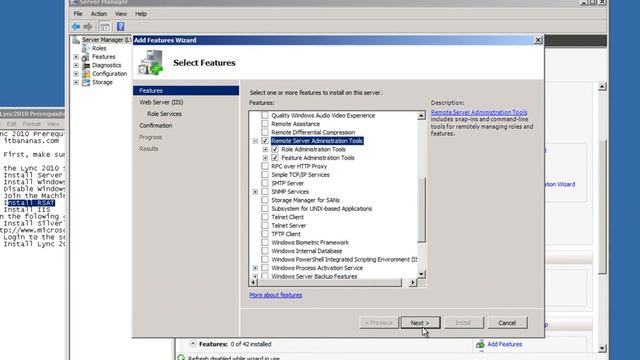This screenshot has height=360, width=640.
Task: Open the Help menu
Action: [141, 14]
